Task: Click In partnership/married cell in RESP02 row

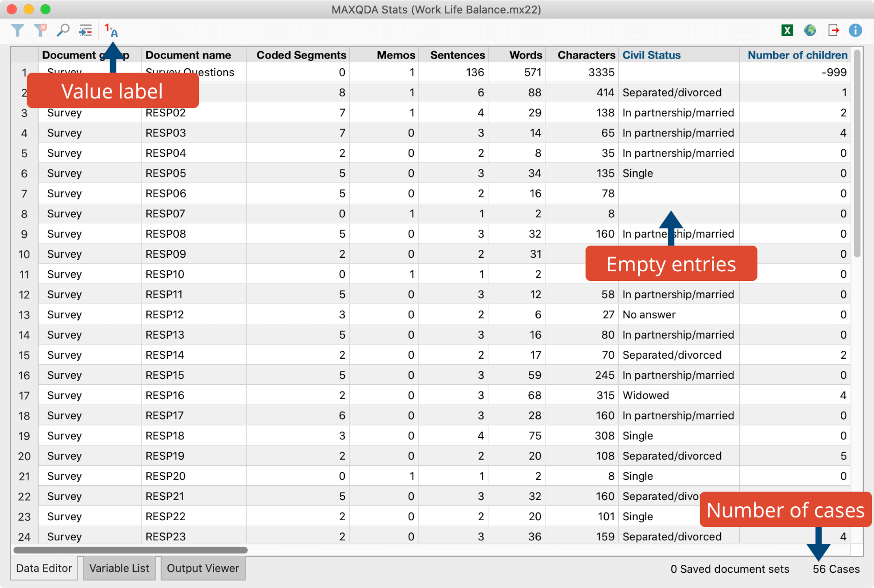Action: pos(679,113)
